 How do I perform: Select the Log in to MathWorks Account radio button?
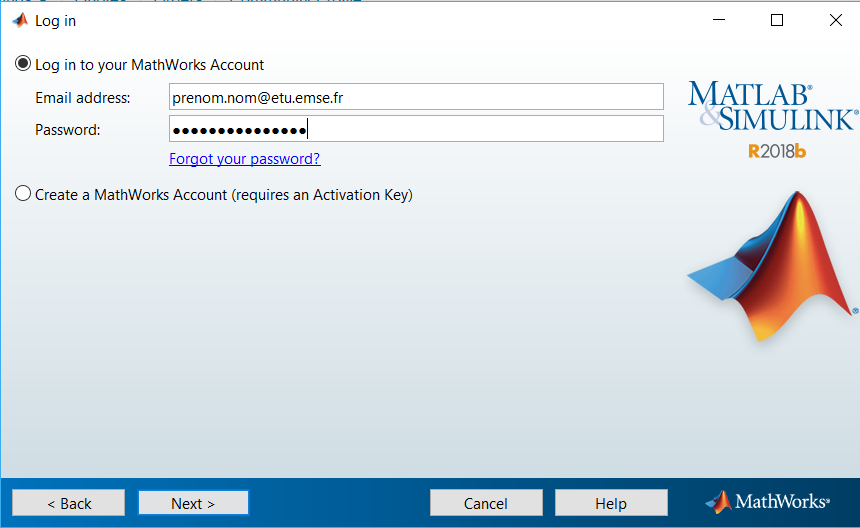[23, 64]
